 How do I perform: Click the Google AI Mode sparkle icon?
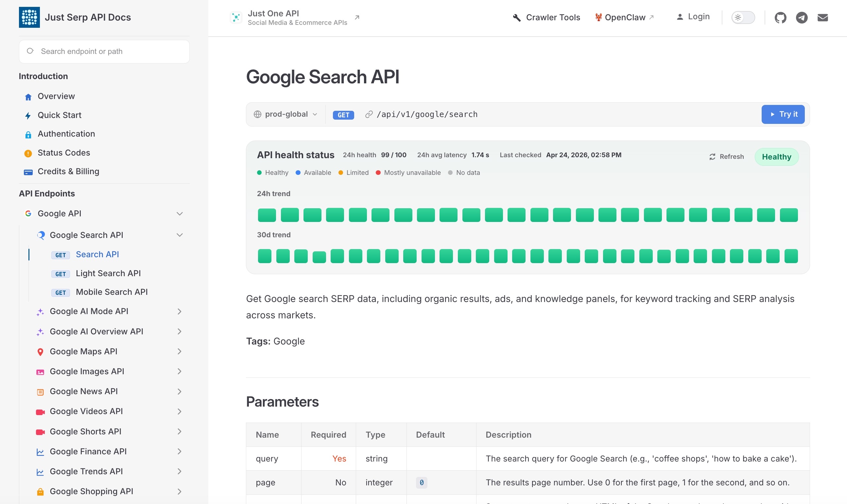pos(40,312)
